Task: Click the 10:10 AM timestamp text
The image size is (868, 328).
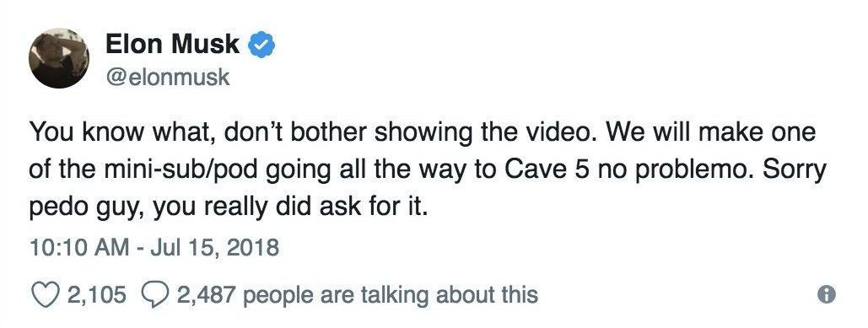Action: pos(75,247)
